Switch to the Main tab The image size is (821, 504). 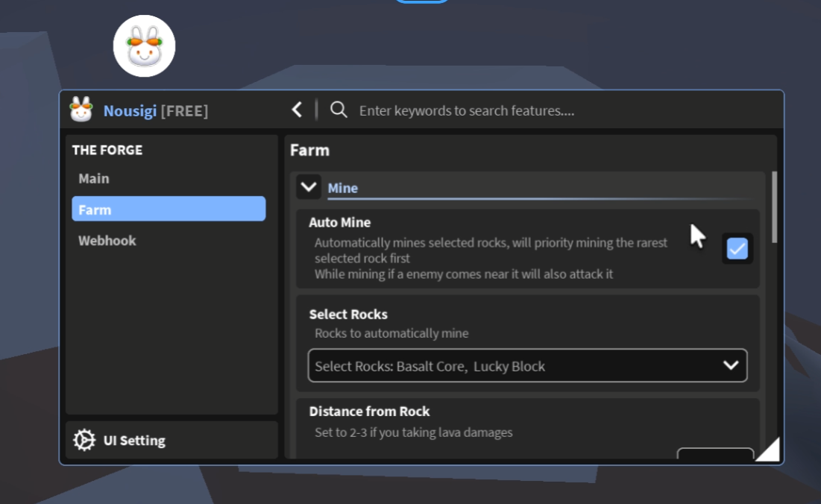click(94, 179)
